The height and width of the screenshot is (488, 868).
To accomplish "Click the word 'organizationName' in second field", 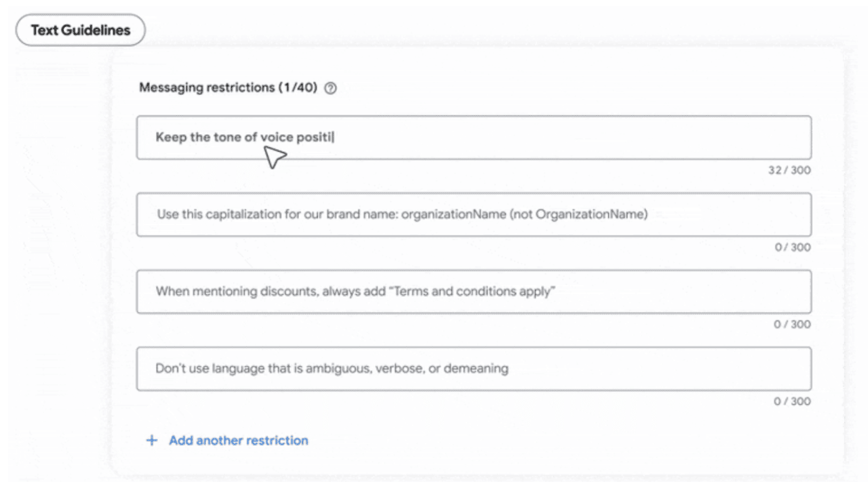I will pos(453,215).
